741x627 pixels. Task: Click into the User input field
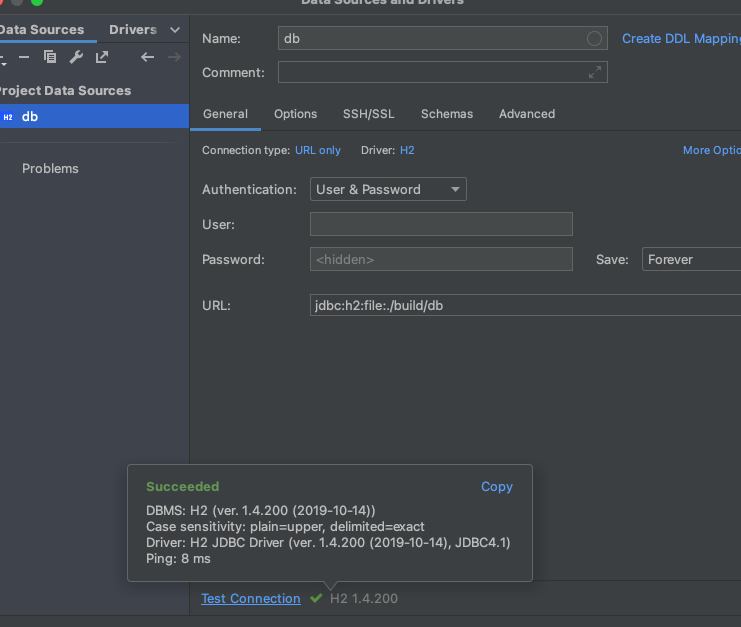(x=441, y=224)
